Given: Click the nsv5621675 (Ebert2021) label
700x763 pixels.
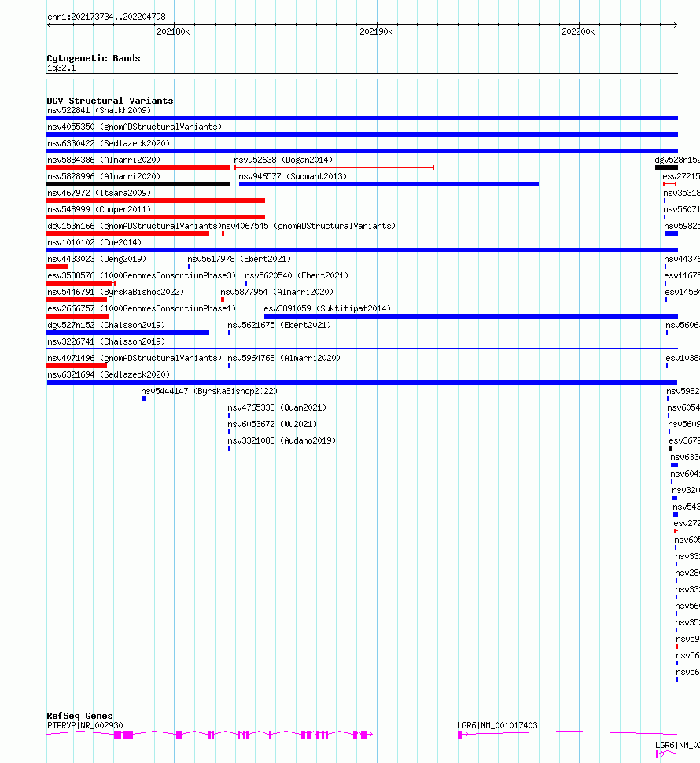Looking at the screenshot, I should click(279, 326).
